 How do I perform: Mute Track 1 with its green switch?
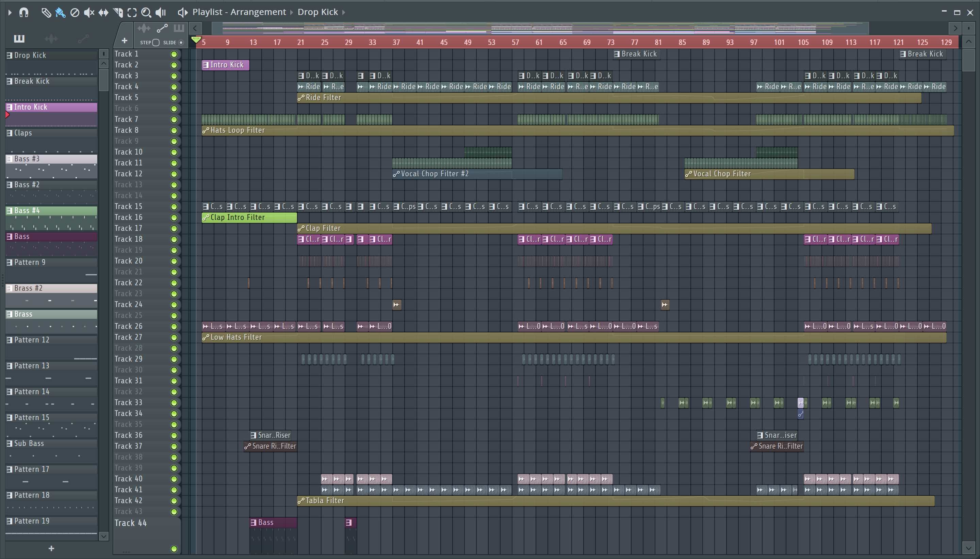pos(174,54)
